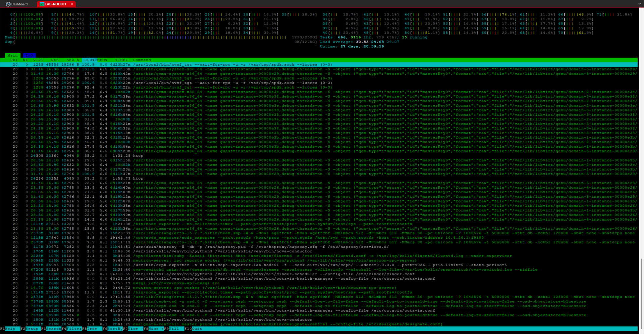
Task: Click the Swp usage meter bar
Action: click(x=161, y=42)
